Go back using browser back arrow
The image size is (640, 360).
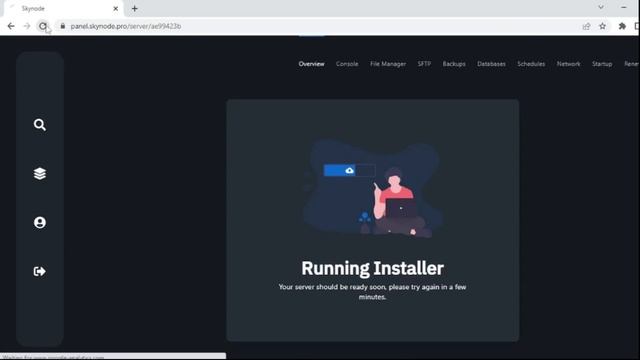tap(11, 26)
